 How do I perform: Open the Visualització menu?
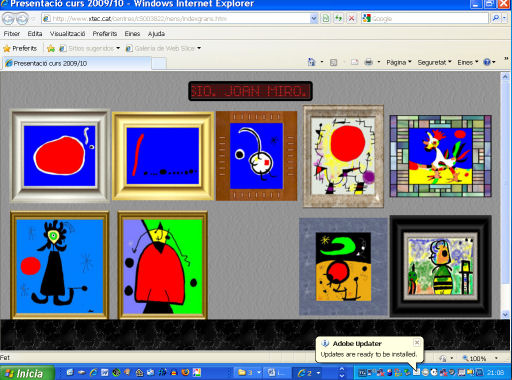click(x=67, y=34)
